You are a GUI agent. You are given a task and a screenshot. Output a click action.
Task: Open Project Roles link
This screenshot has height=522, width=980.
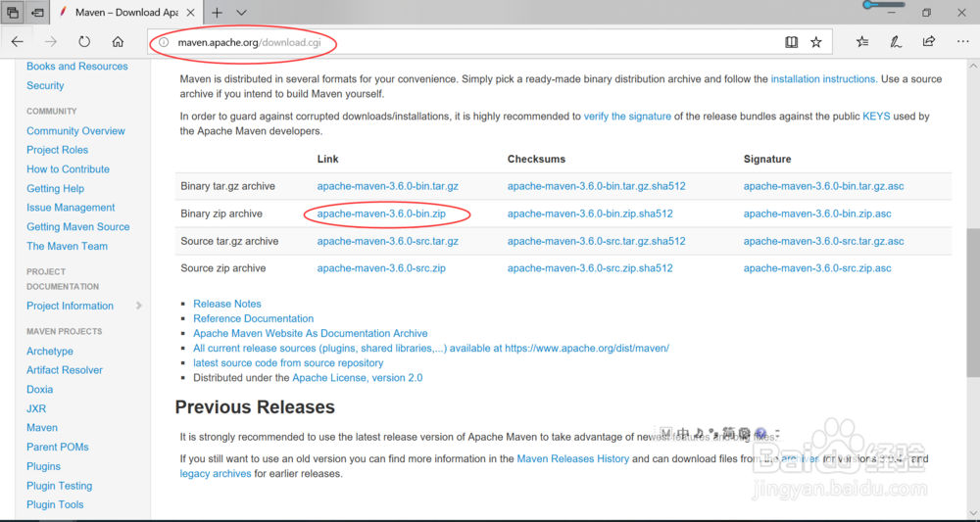pyautogui.click(x=57, y=150)
